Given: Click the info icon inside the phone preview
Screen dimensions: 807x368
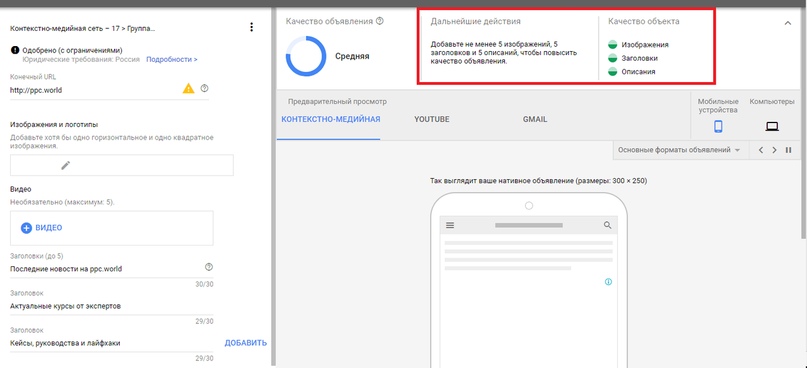Looking at the screenshot, I should click(x=608, y=282).
